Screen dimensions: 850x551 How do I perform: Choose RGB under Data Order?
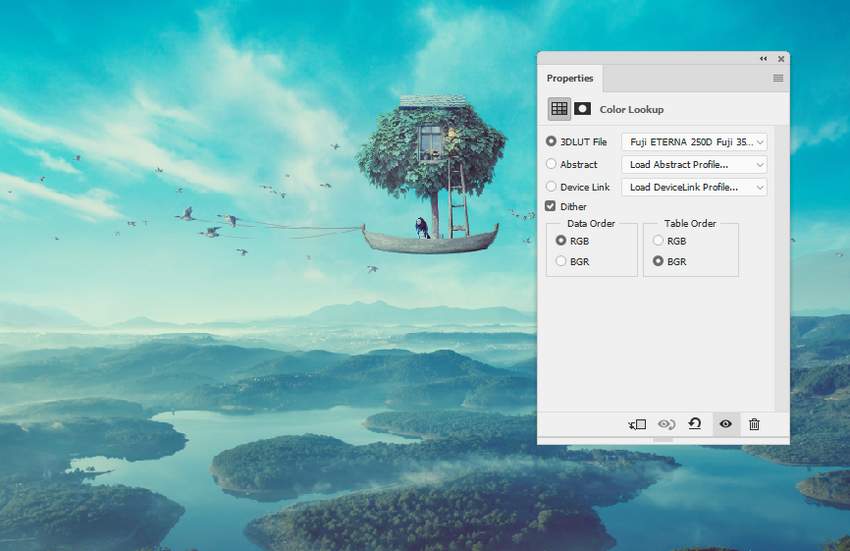tap(561, 240)
